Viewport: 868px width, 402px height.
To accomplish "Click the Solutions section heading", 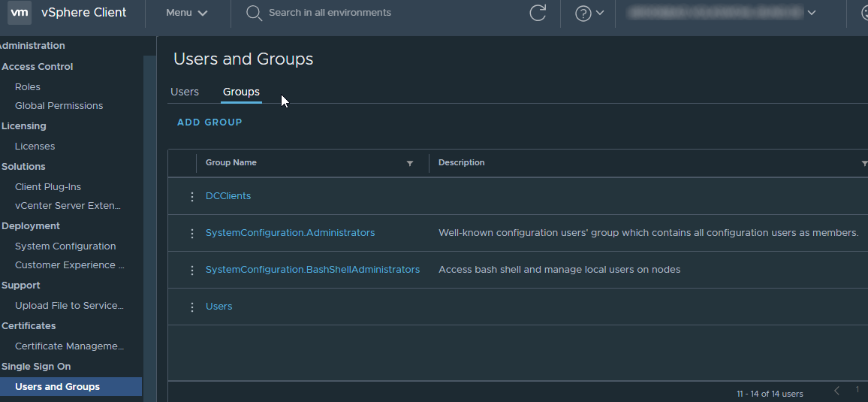I will (23, 167).
